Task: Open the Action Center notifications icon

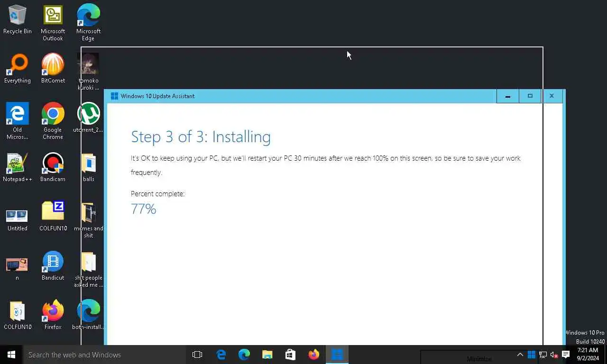Action: [x=566, y=355]
